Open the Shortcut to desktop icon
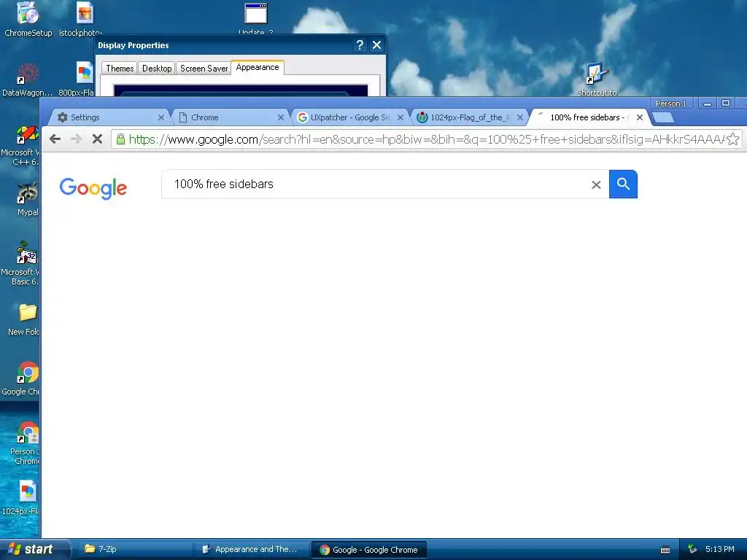 (x=597, y=79)
